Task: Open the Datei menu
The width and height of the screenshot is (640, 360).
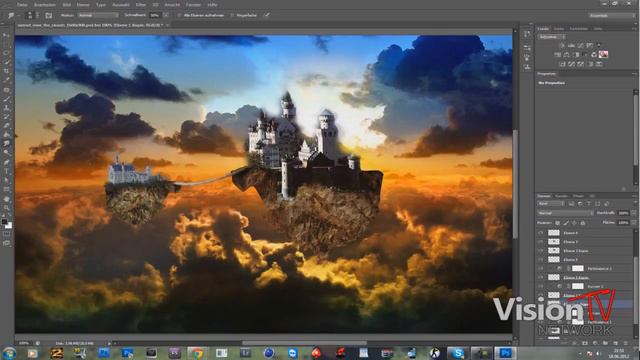Action: click(x=22, y=4)
